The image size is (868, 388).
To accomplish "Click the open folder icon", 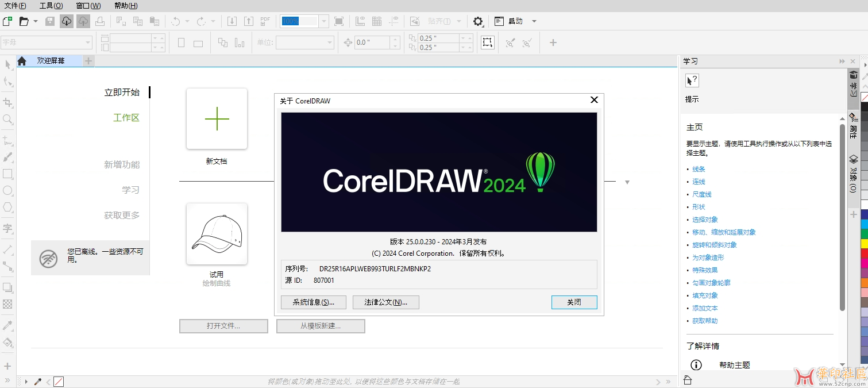I will coord(24,21).
